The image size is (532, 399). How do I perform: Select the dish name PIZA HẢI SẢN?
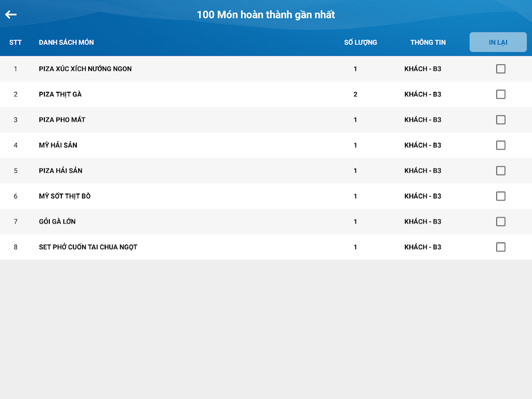[60, 171]
